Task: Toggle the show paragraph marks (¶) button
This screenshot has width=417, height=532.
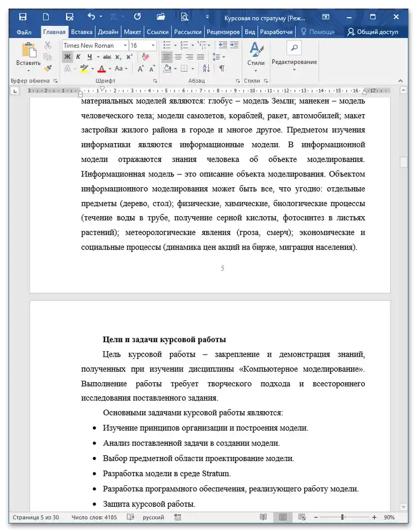Action: point(222,69)
